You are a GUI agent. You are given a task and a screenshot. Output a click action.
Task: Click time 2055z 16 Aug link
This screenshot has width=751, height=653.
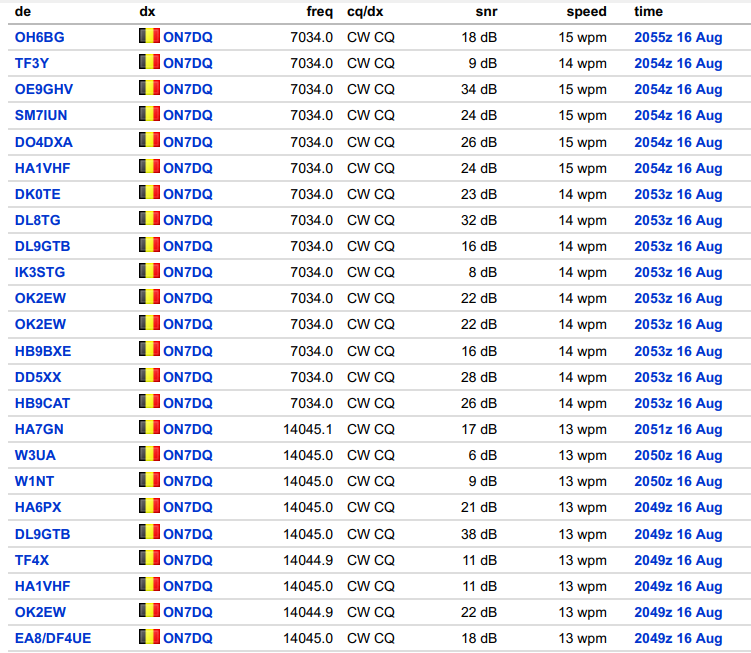point(678,37)
